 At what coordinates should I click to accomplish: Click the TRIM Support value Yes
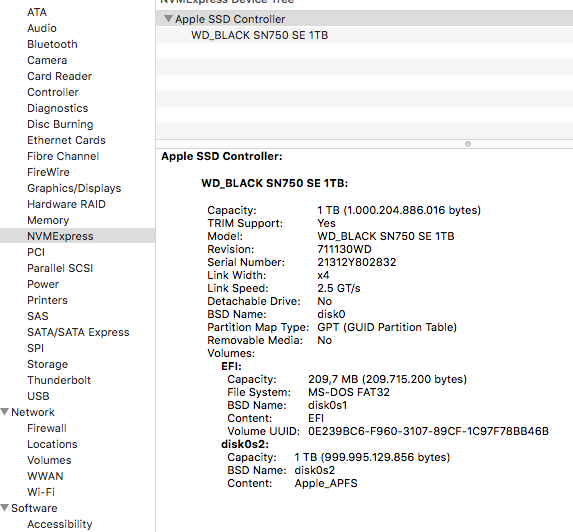pyautogui.click(x=326, y=223)
